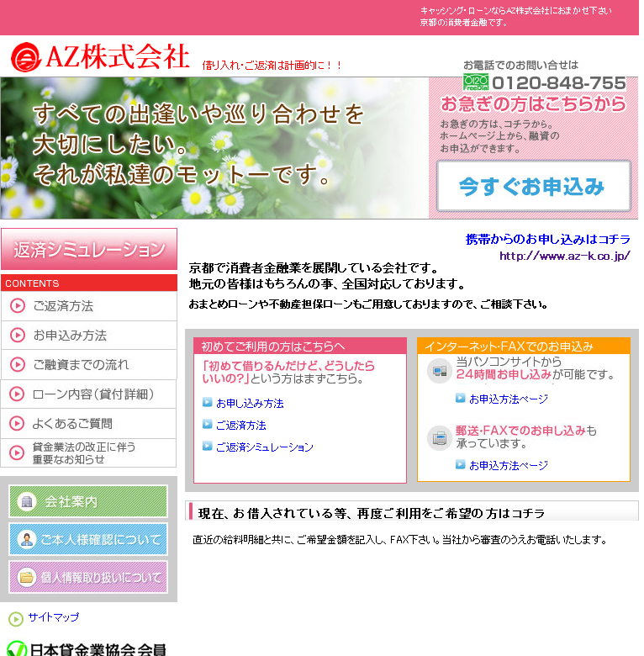Open 貸金業法の改正に伴う重要なお知らせ menu item

[88, 452]
